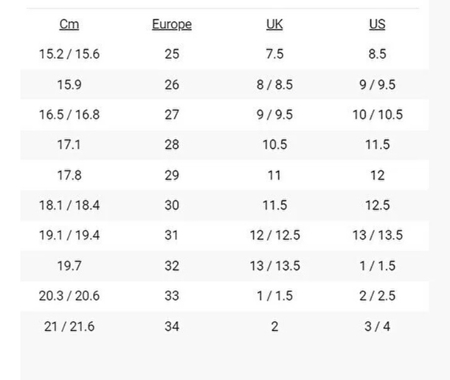Select Europe size 34 cell
The width and height of the screenshot is (450, 380).
(172, 326)
